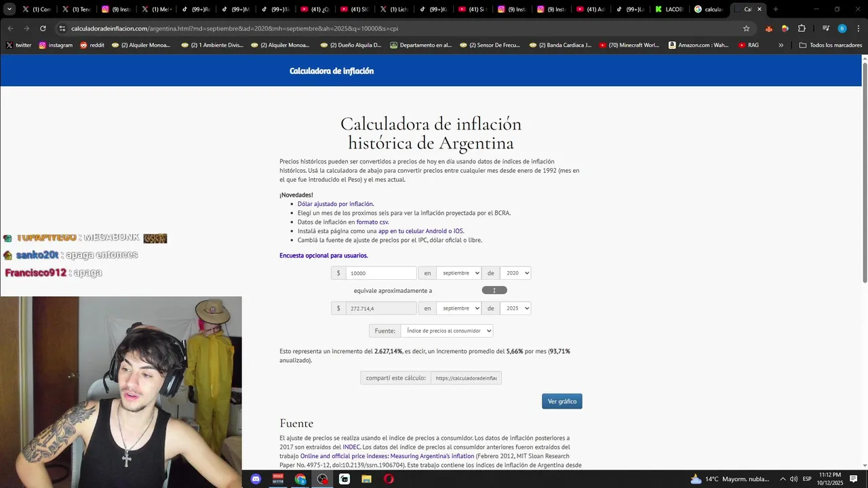Screen dimensions: 868x488
Task: Open the Amazon.com bookmark
Action: tap(698, 45)
